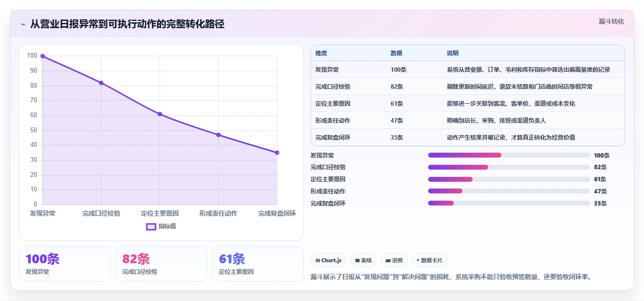Click the page title 从营业日报异常到可执行动作的完整转化路径
644x301 pixels.
[127, 24]
